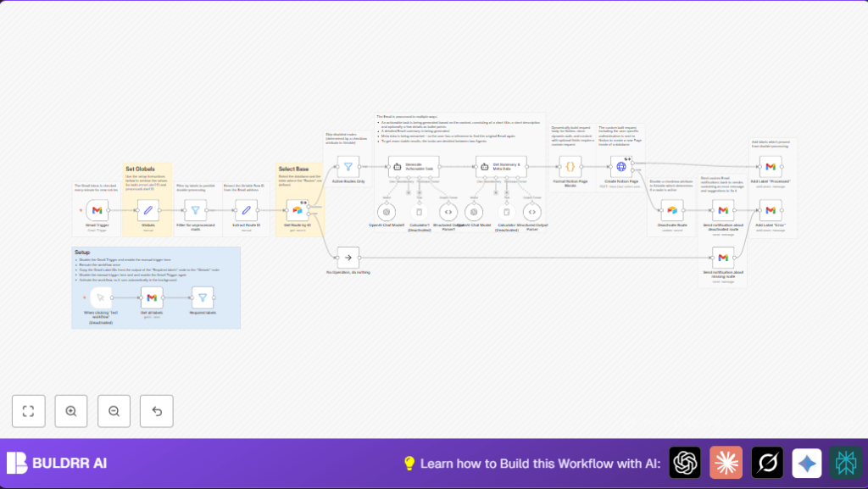Select the Gmail Trigger node icon
This screenshot has width=868, height=489.
[97, 209]
